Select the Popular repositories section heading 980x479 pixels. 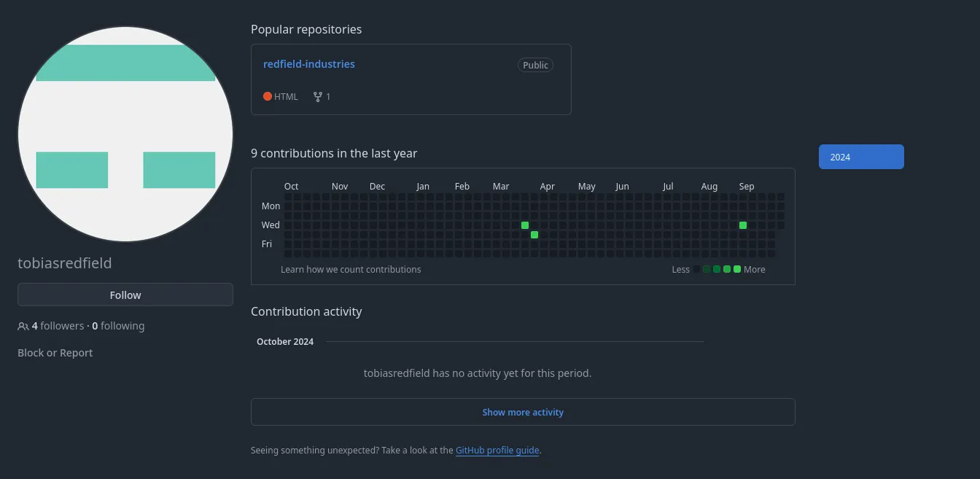pos(306,29)
